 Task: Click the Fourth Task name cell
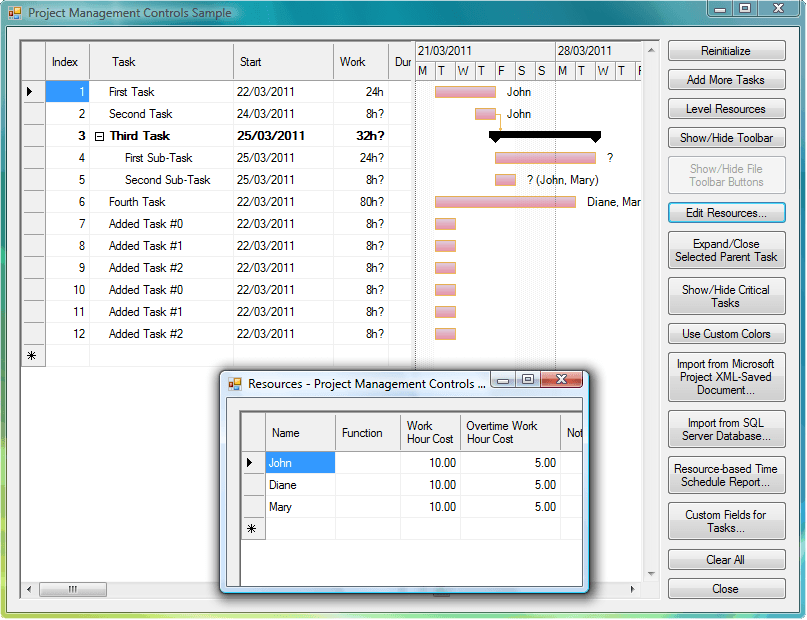(161, 202)
